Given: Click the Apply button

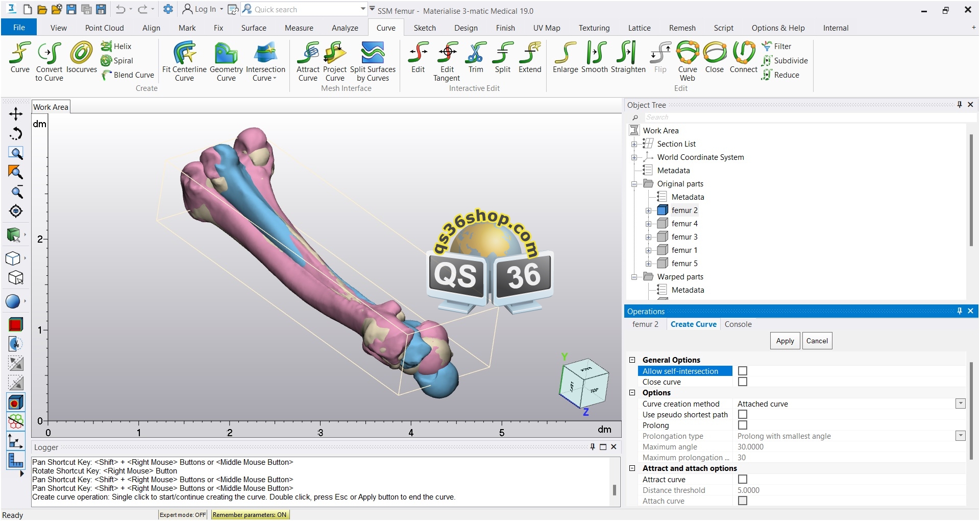Looking at the screenshot, I should tap(785, 341).
